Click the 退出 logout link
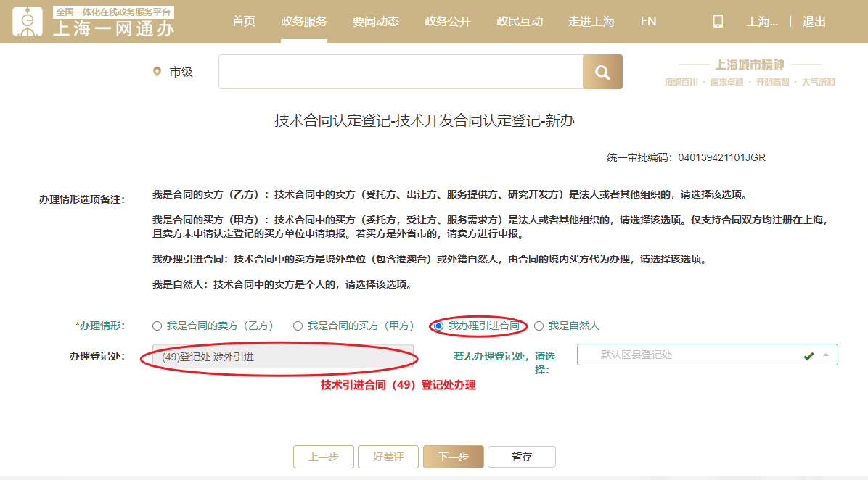Viewport: 868px width, 480px height. point(814,22)
